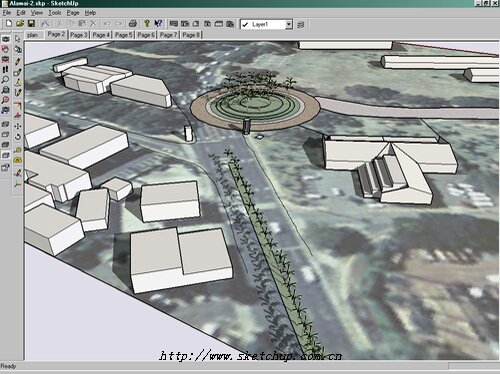This screenshot has width=500, height=374.
Task: Print the model with the printer icon
Action: coord(133,24)
